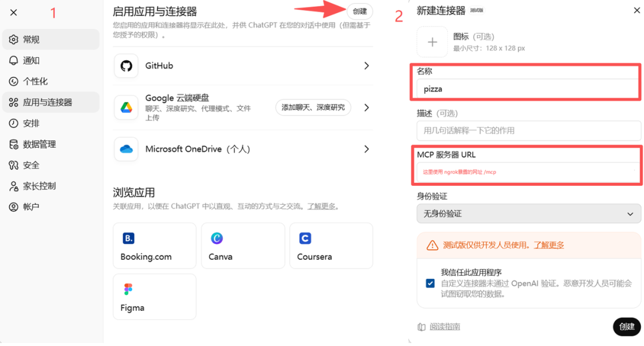The height and width of the screenshot is (346, 644).
Task: Uncheck 我信任此应用程序
Action: coord(430,283)
